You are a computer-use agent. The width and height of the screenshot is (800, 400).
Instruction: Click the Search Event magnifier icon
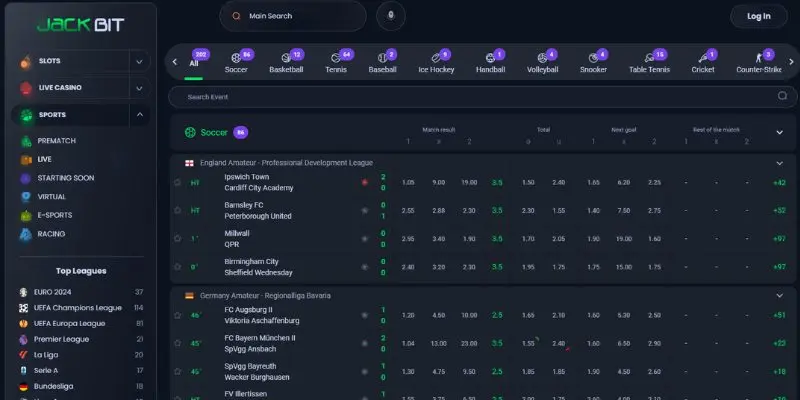point(782,96)
